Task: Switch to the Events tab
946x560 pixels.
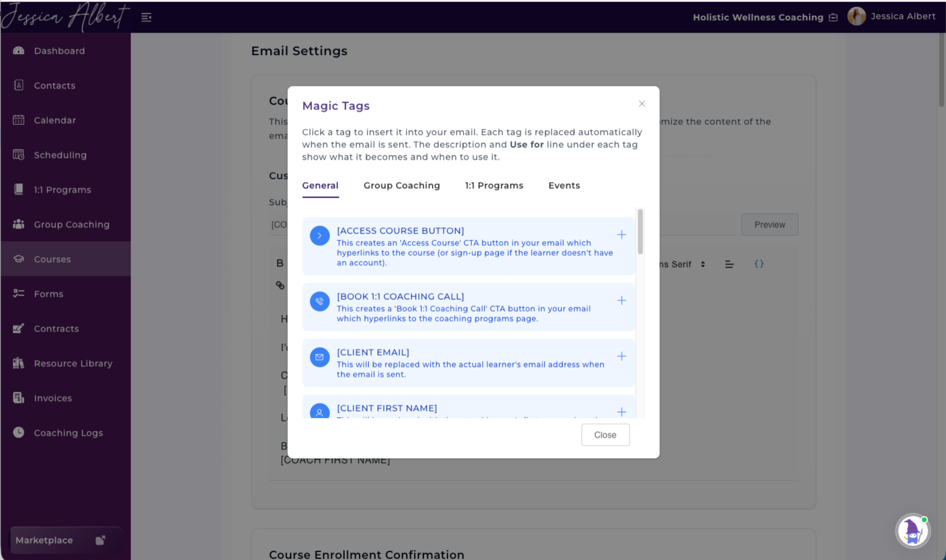Action: tap(564, 186)
